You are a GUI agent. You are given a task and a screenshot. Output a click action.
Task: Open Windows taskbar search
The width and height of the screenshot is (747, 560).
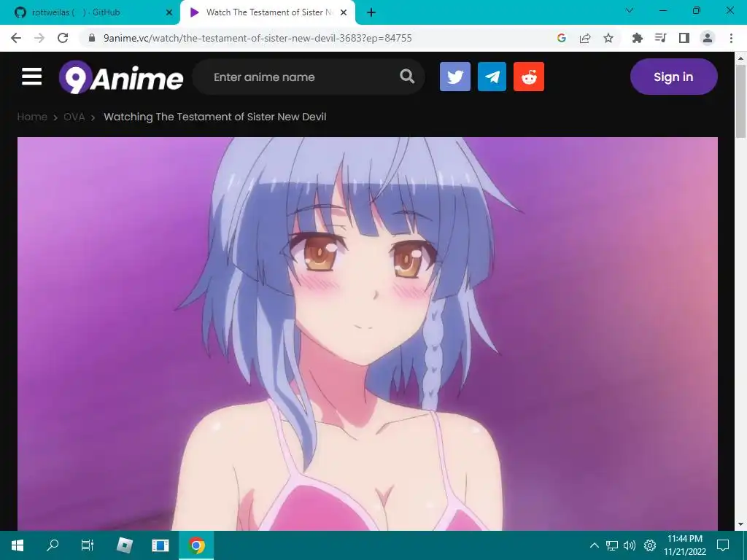[x=53, y=545]
